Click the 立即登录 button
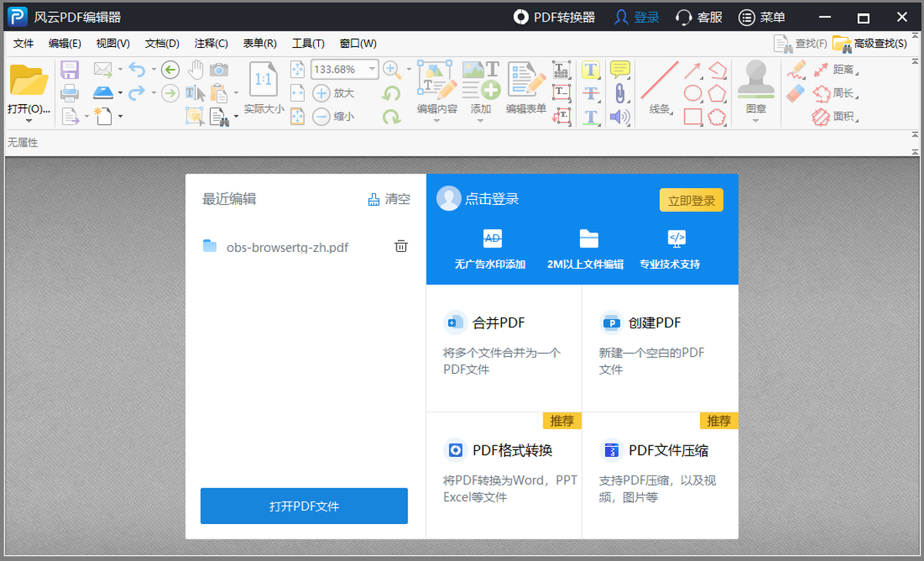924x561 pixels. pyautogui.click(x=691, y=200)
